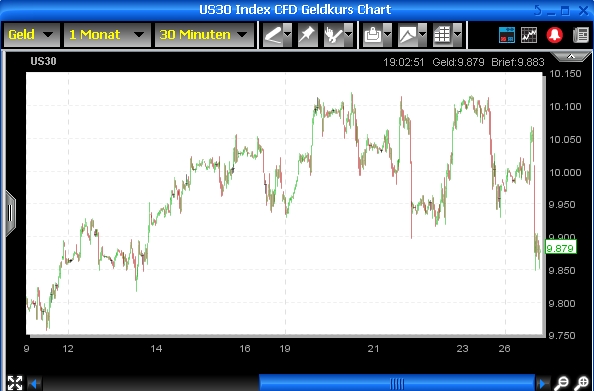The image size is (594, 391).
Task: Select the hand and wrench edit tool
Action: 334,35
